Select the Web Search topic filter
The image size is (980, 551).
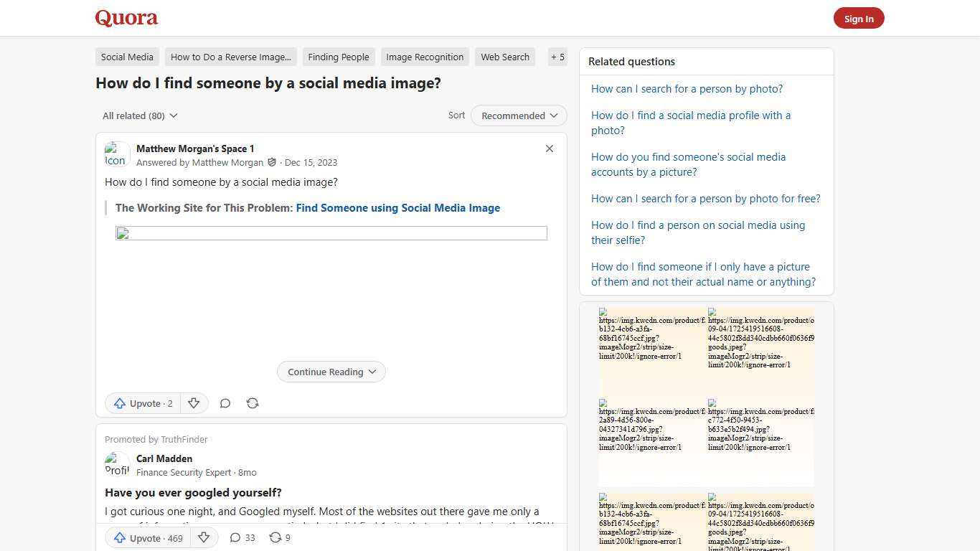pyautogui.click(x=505, y=57)
